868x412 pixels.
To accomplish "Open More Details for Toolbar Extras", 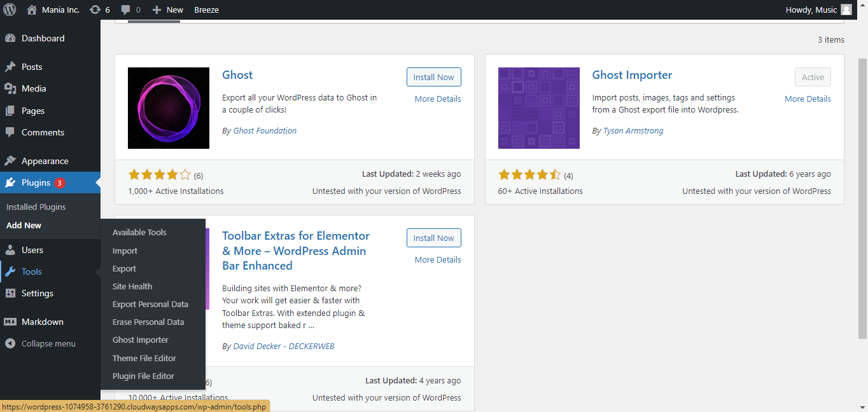I will [x=438, y=259].
